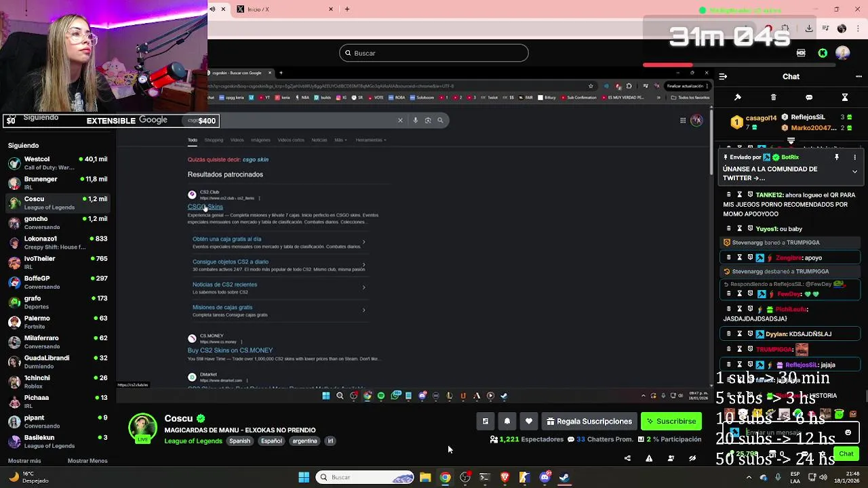Click Mostrar Menos under followed channels

click(87, 461)
